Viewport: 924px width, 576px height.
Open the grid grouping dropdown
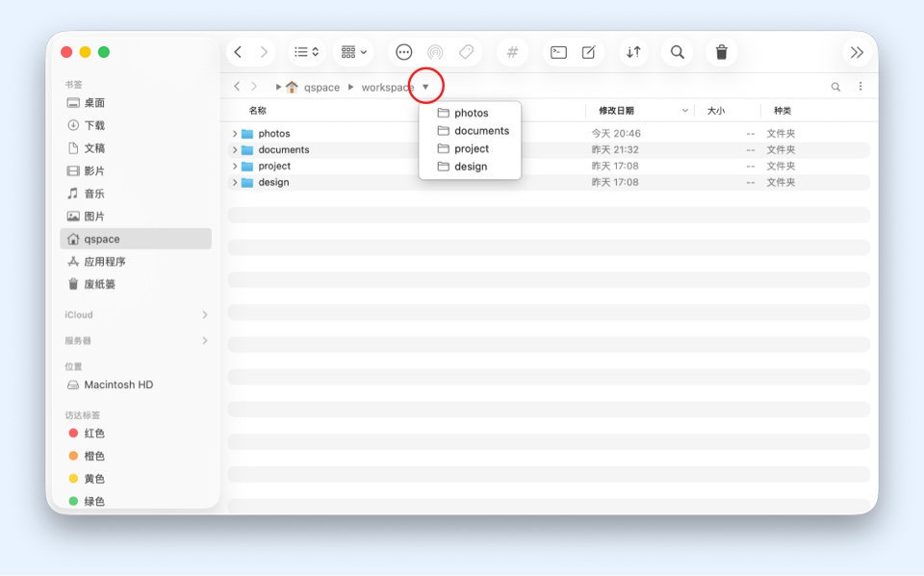click(x=353, y=52)
